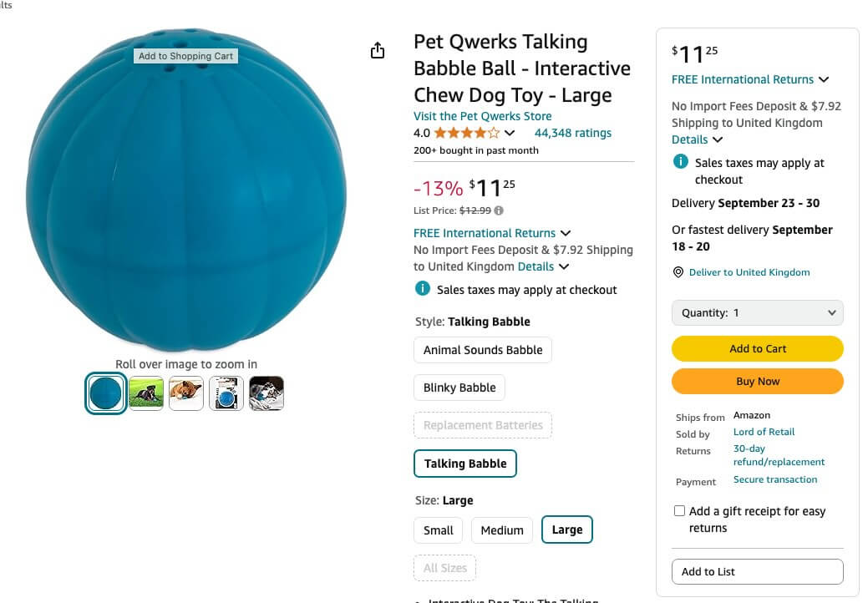Click the star rating icons
This screenshot has width=868, height=603.
coord(467,133)
